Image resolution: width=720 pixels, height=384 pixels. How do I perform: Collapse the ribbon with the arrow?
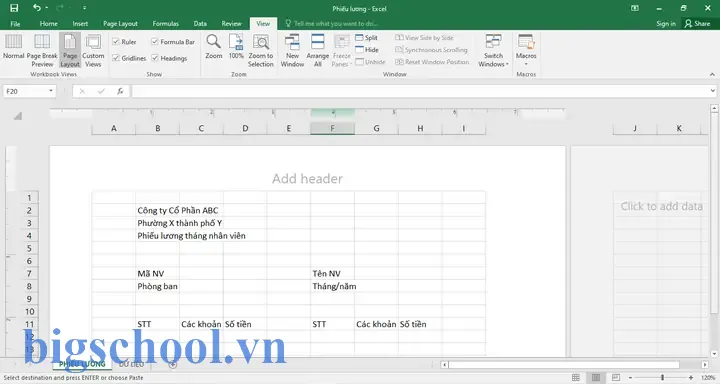pyautogui.click(x=712, y=74)
